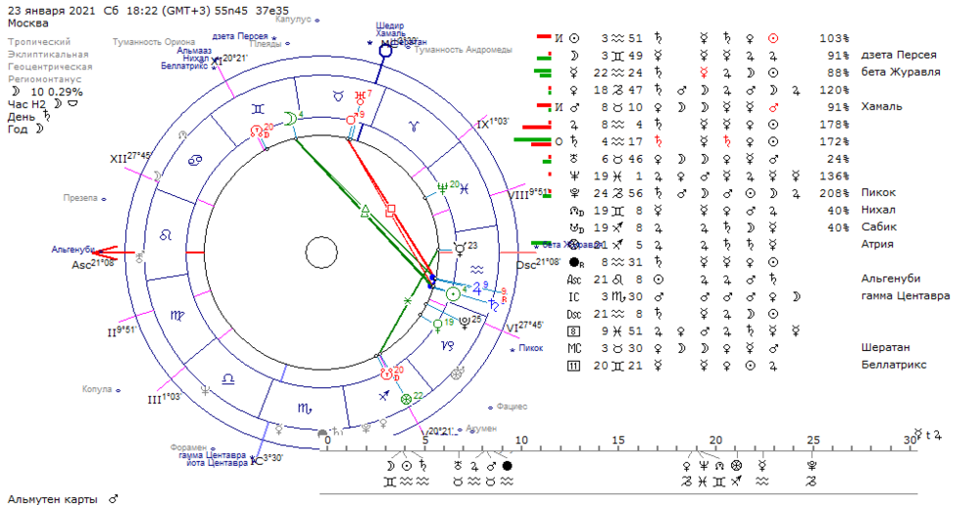980x505 pixels.
Task: Click the III 1°03' house cusp label
Action: click(164, 397)
